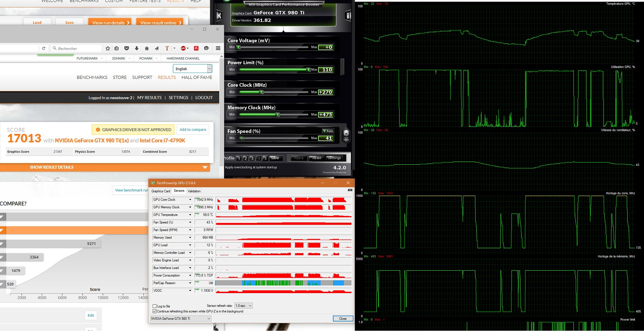Viewport: 644px width, 331px height.
Task: Click the home icon in browser toolbar
Action: pos(147,48)
